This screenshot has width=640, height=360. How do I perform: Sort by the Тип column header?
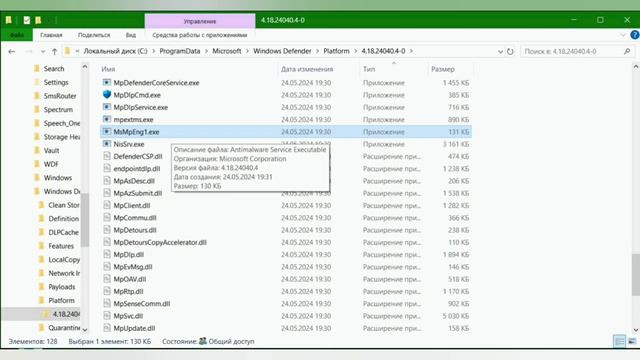369,69
